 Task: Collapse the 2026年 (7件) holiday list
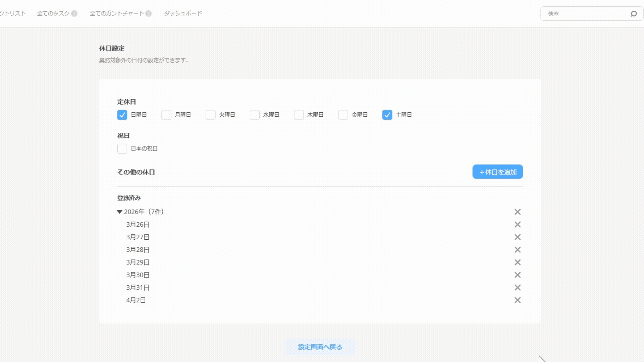(x=119, y=212)
